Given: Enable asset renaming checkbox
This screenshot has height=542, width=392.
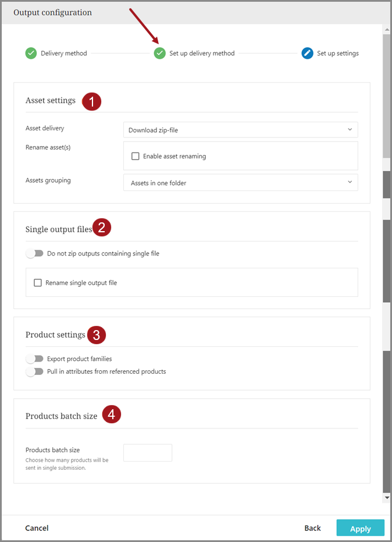Looking at the screenshot, I should (136, 156).
